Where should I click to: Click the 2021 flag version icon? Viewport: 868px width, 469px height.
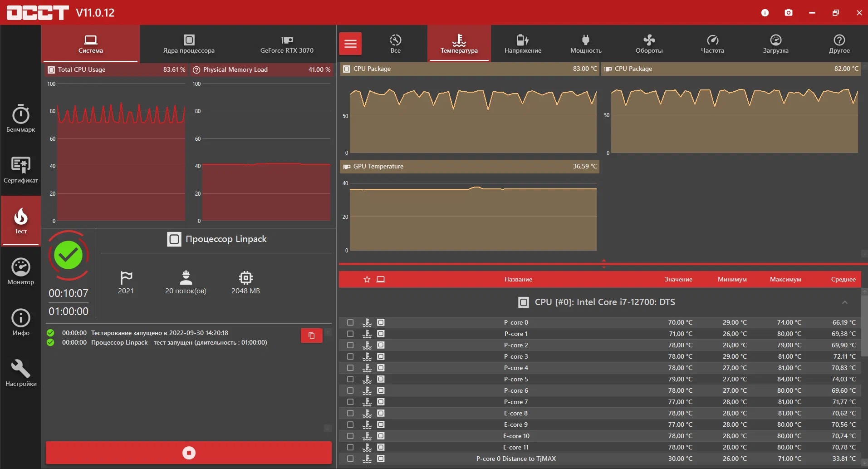[126, 277]
